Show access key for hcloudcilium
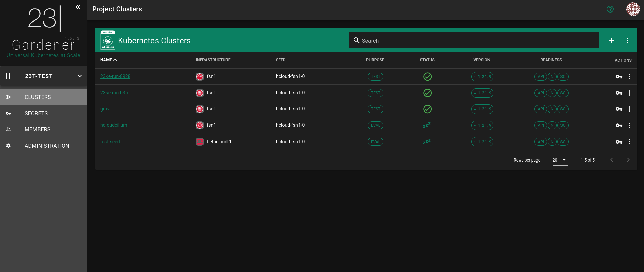The width and height of the screenshot is (644, 272). coord(619,125)
